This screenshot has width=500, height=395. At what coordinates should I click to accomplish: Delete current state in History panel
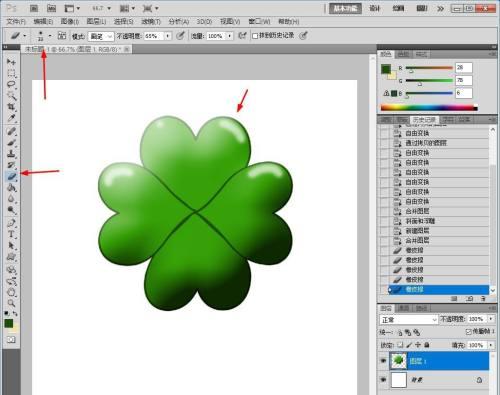(483, 299)
